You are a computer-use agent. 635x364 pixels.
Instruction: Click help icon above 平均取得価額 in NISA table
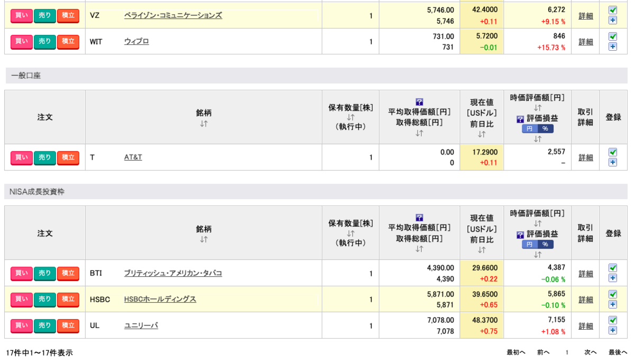point(420,217)
